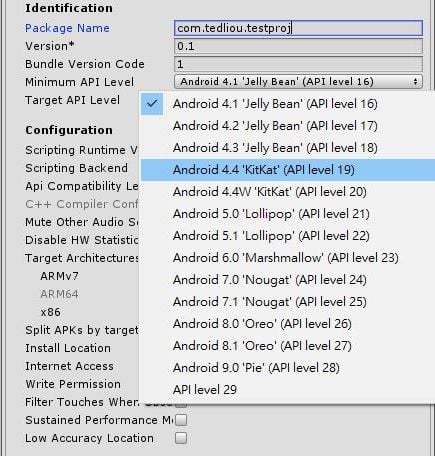
Task: Select Android 4.4W 'KitKat' (API level 20)
Action: coord(288,192)
